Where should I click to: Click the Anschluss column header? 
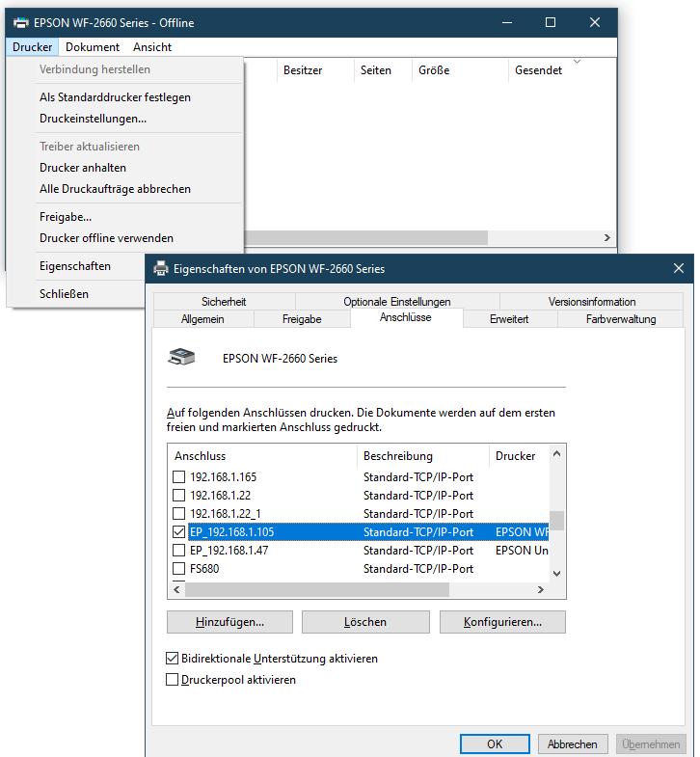[x=262, y=456]
